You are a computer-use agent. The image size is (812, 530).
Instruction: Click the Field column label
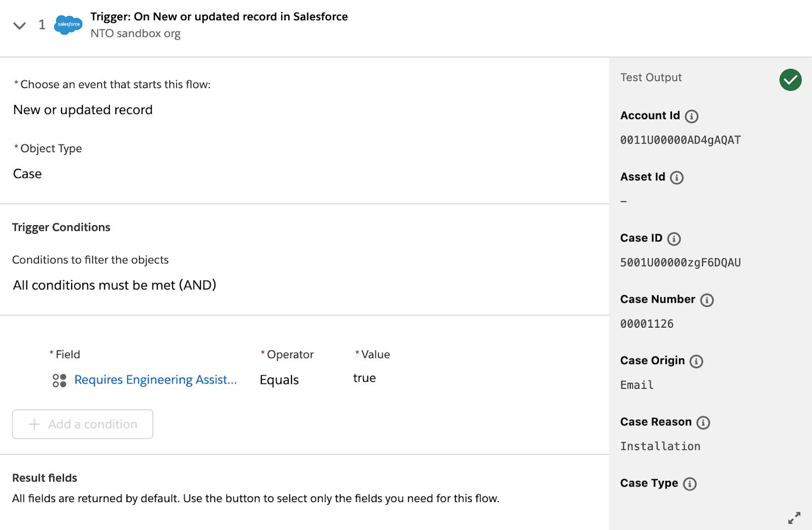point(68,355)
